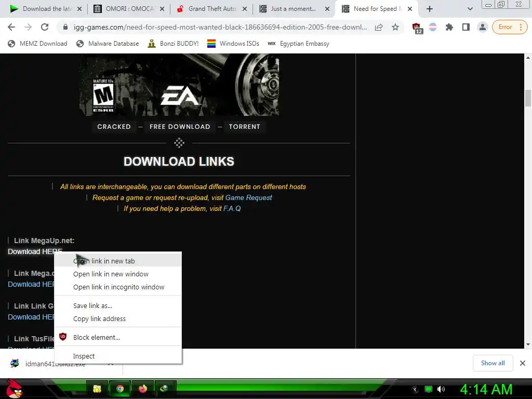532x399 pixels.
Task: Open the idman641build2.exe download item
Action: coord(54,364)
